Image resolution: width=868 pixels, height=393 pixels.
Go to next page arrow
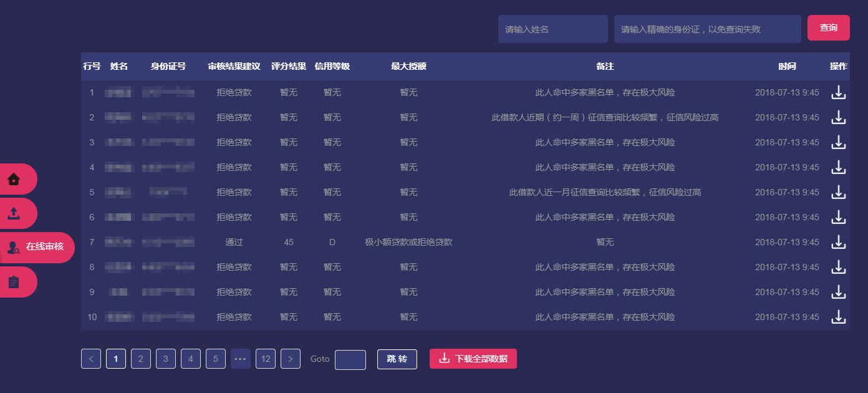coord(291,359)
